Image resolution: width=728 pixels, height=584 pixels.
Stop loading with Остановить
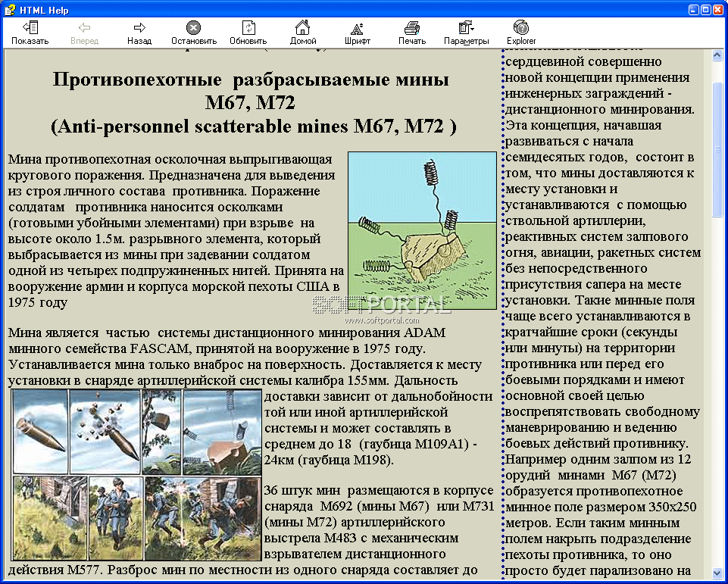(x=194, y=33)
